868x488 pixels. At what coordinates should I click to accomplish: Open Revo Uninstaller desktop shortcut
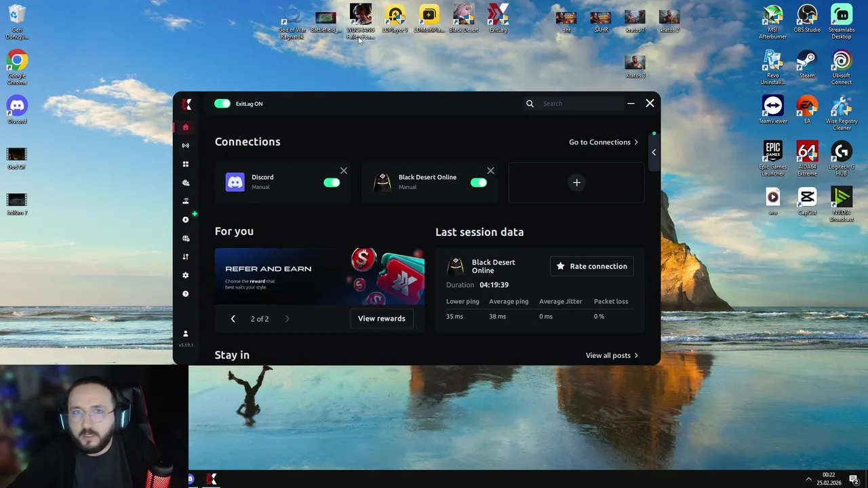pyautogui.click(x=773, y=68)
